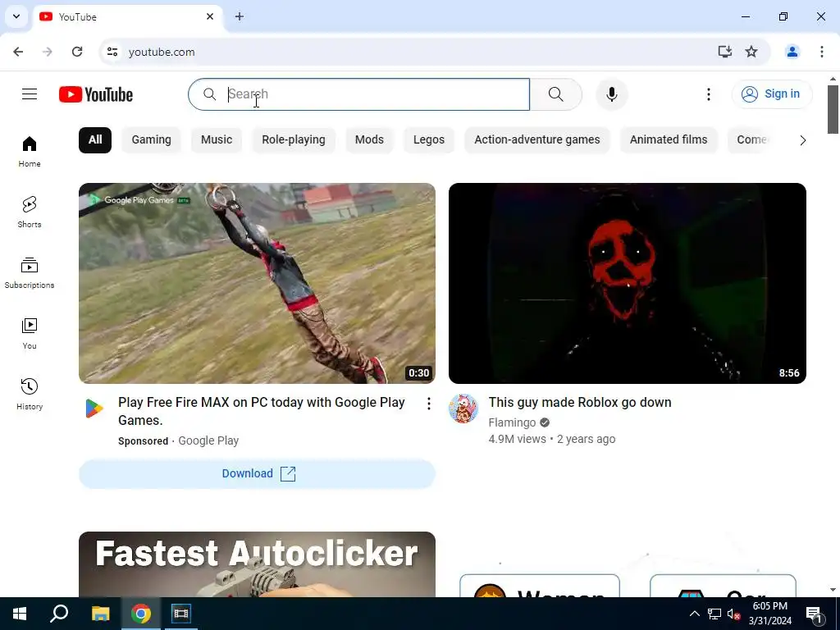Click the YouTube logo

coord(96,94)
